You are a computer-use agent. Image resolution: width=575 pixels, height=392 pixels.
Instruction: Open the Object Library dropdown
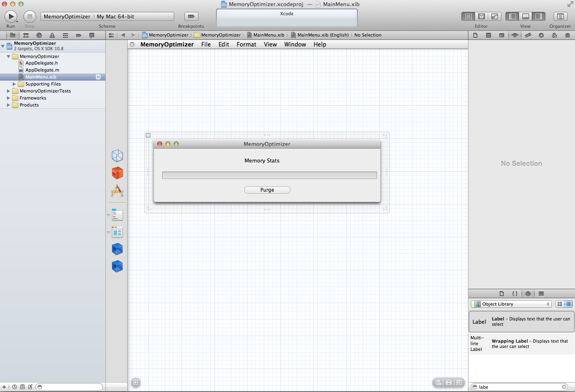click(511, 304)
